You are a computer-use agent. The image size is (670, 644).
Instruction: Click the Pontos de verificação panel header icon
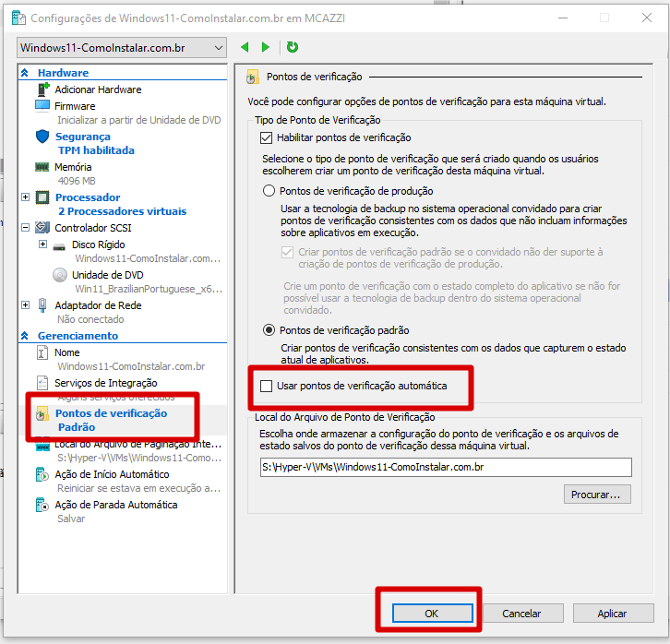click(x=253, y=77)
